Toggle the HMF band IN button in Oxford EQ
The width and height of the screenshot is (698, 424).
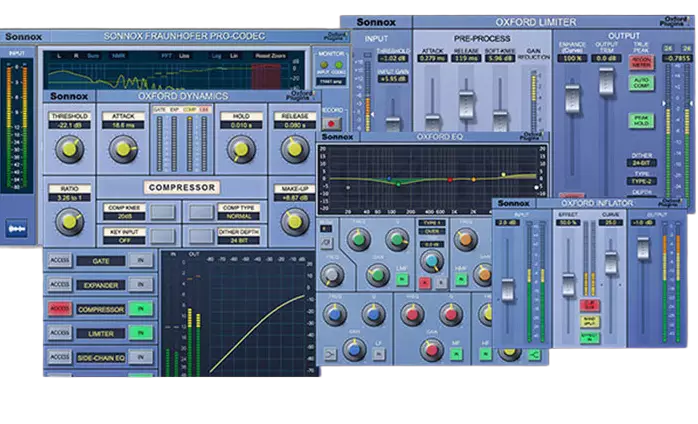coord(461,280)
